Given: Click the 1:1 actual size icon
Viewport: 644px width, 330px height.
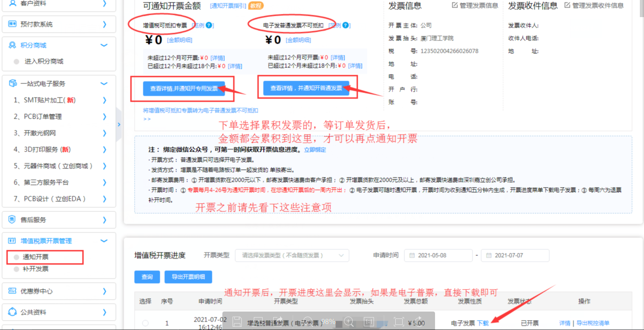Looking at the screenshot, I should click(369, 321).
